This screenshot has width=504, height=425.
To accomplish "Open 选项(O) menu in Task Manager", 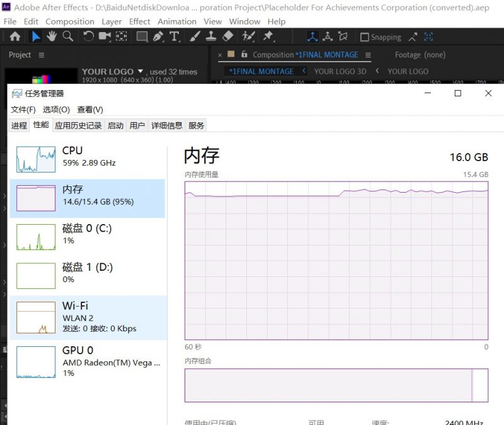I will (x=56, y=110).
